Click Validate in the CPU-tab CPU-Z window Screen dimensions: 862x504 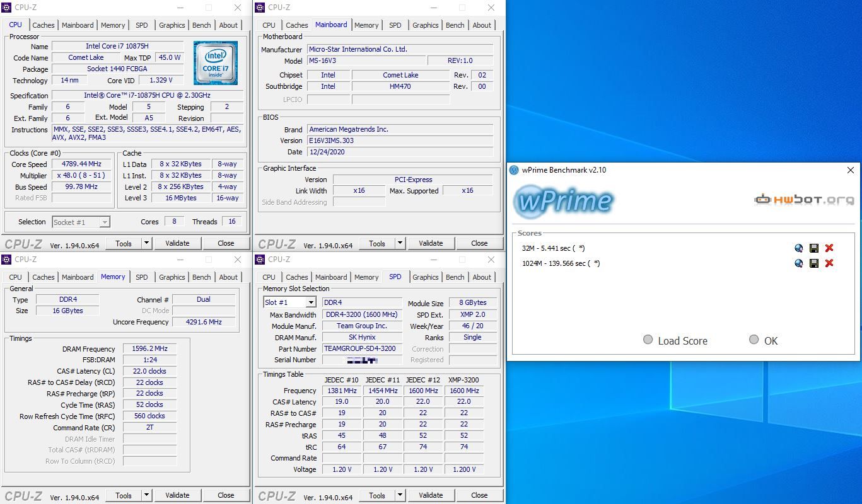[x=177, y=243]
